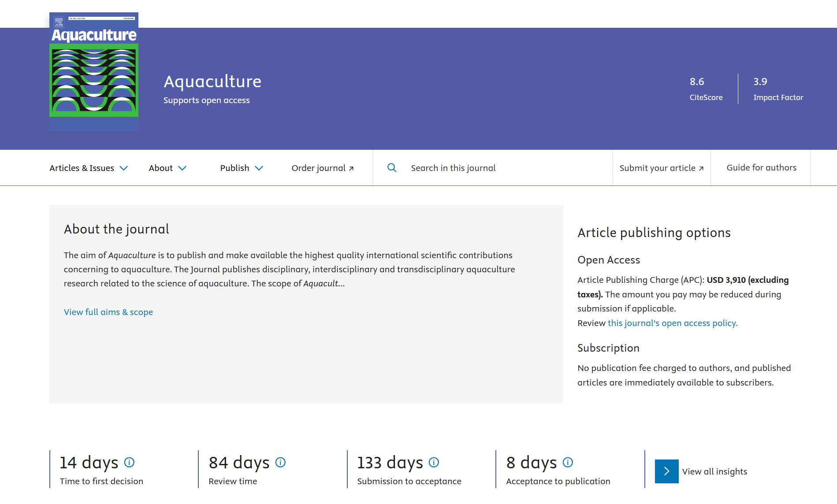This screenshot has width=837, height=504.
Task: Open info icon next to 133 days
Action: (x=434, y=462)
